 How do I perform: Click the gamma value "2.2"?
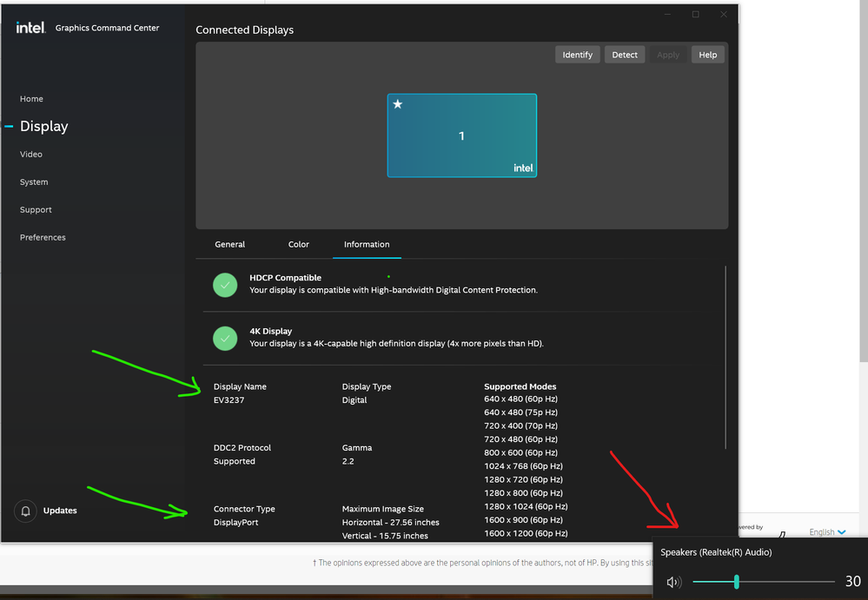[348, 461]
